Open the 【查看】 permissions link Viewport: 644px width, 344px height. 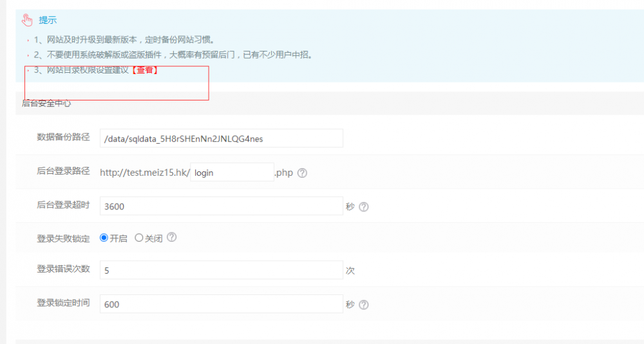pos(144,70)
